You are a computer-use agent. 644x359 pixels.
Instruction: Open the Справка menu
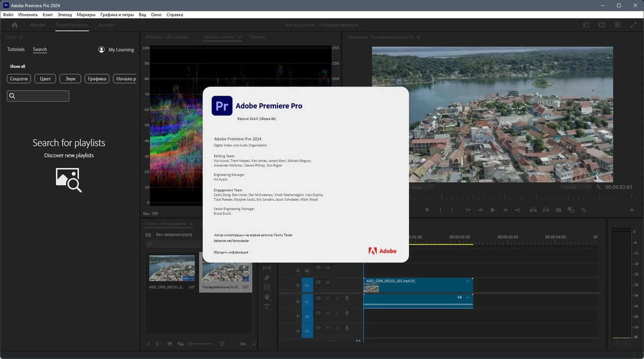[174, 14]
